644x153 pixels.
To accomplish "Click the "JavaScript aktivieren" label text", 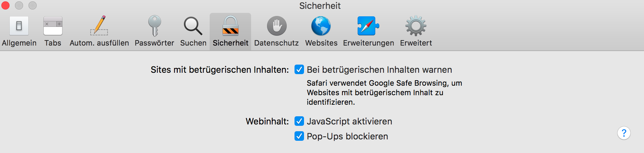I will pos(349,121).
